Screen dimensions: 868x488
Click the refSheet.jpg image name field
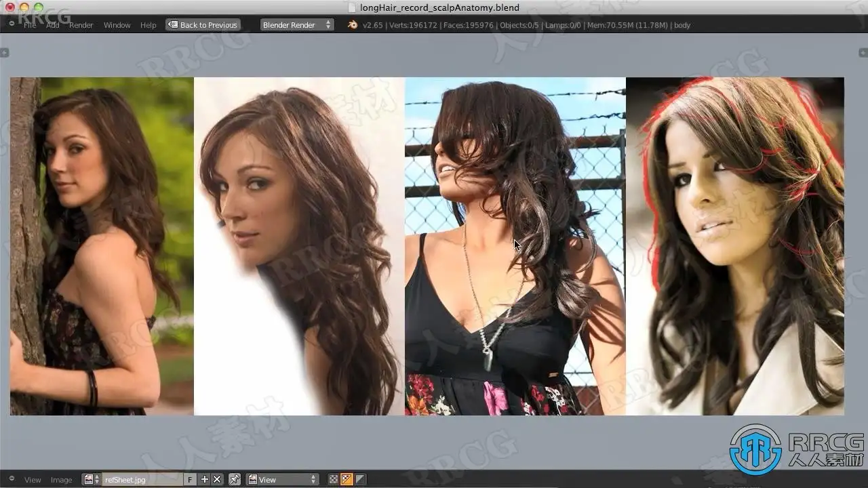(142, 479)
